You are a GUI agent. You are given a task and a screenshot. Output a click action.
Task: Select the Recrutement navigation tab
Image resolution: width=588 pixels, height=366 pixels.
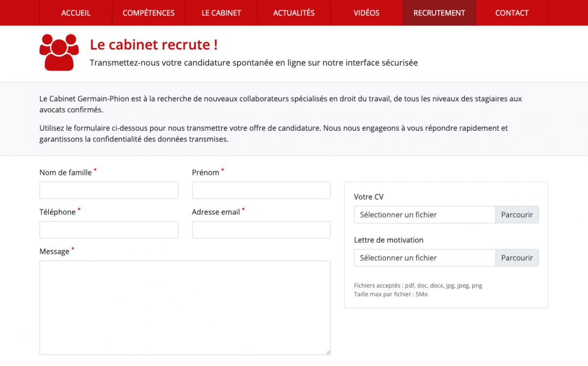click(x=439, y=13)
